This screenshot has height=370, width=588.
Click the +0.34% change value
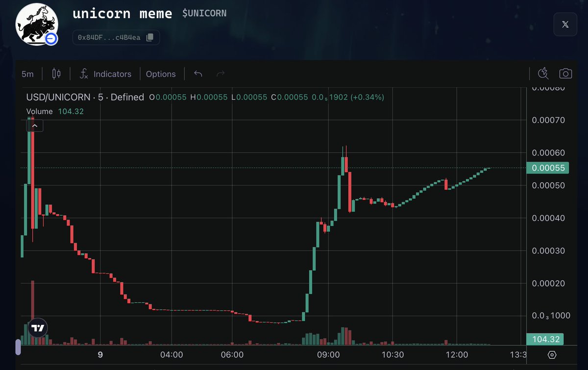point(367,98)
